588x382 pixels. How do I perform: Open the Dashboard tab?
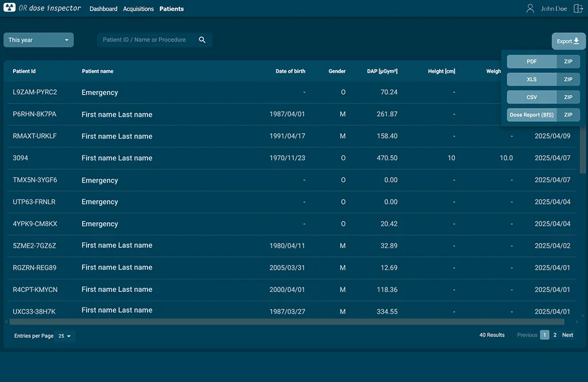[x=103, y=9]
